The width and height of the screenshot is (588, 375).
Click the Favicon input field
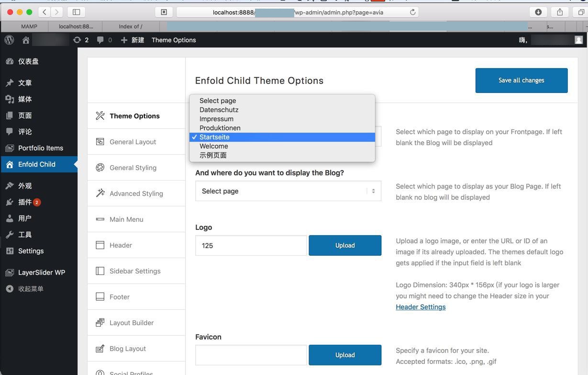click(251, 355)
